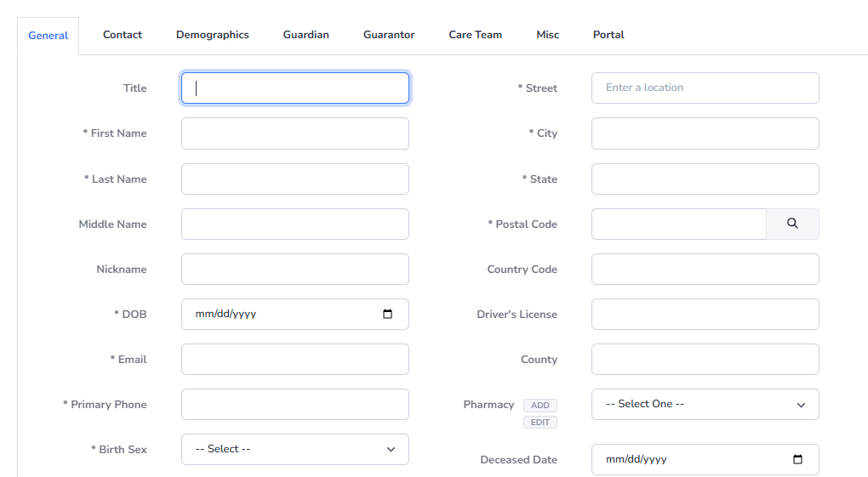This screenshot has height=477, width=868.
Task: Open the DOB calendar picker icon
Action: coord(388,314)
